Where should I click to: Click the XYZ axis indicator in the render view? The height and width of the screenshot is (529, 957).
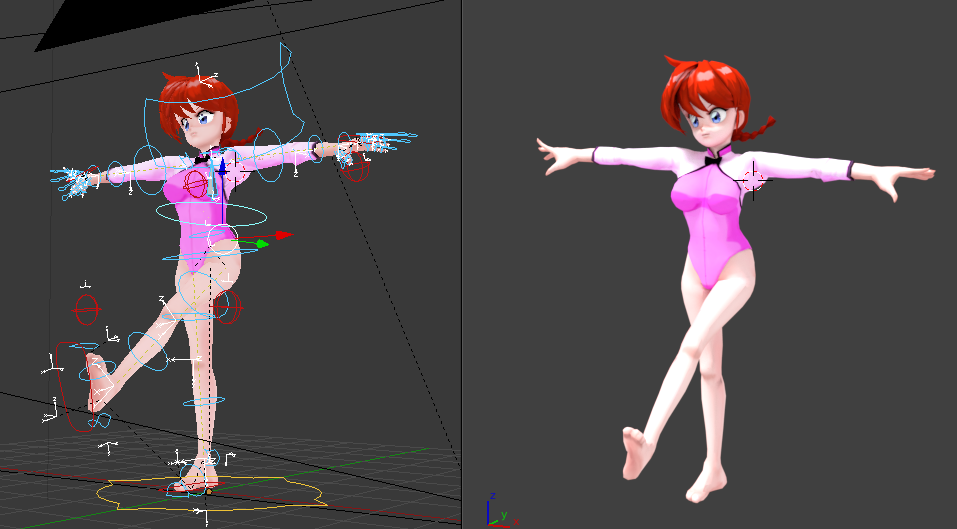tap(503, 510)
